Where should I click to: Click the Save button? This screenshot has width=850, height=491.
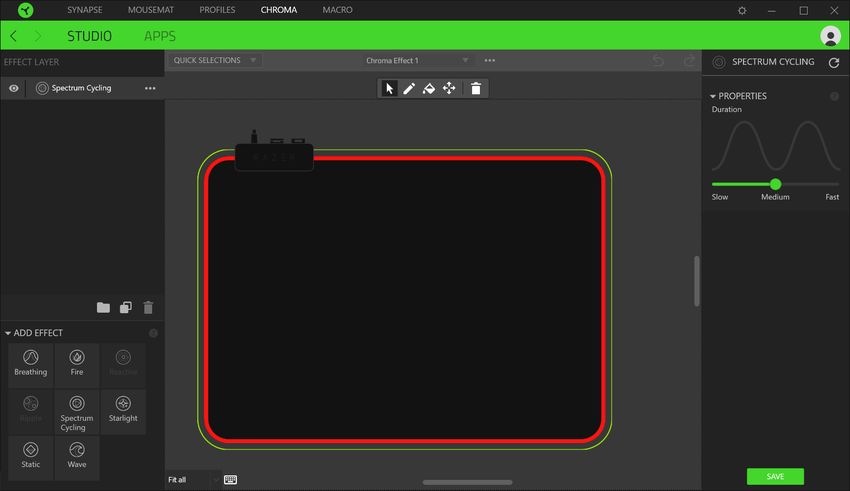pos(775,476)
